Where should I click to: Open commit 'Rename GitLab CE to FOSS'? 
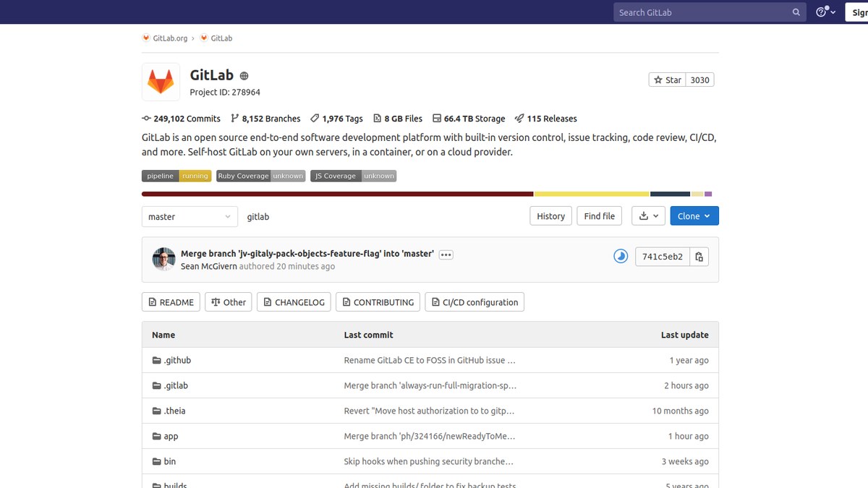(430, 360)
